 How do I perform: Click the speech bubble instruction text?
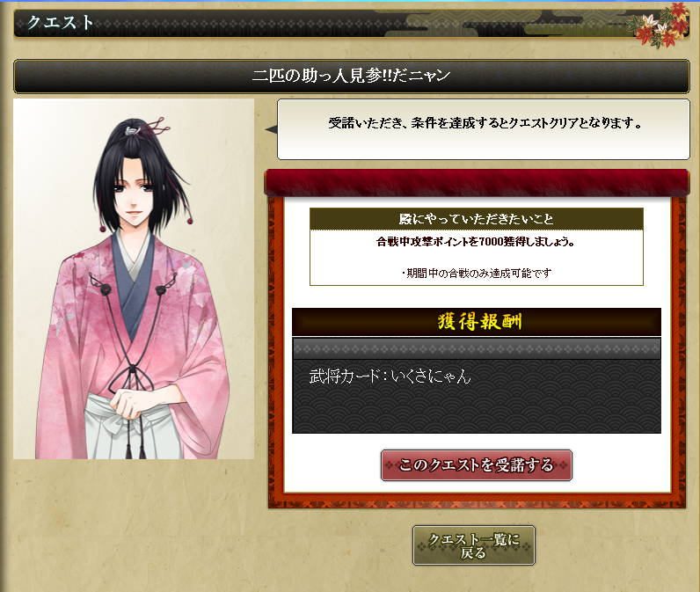[x=485, y=123]
